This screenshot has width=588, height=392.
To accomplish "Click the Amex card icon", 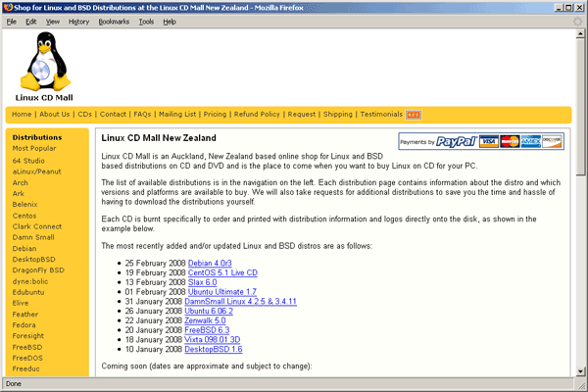I will click(530, 142).
